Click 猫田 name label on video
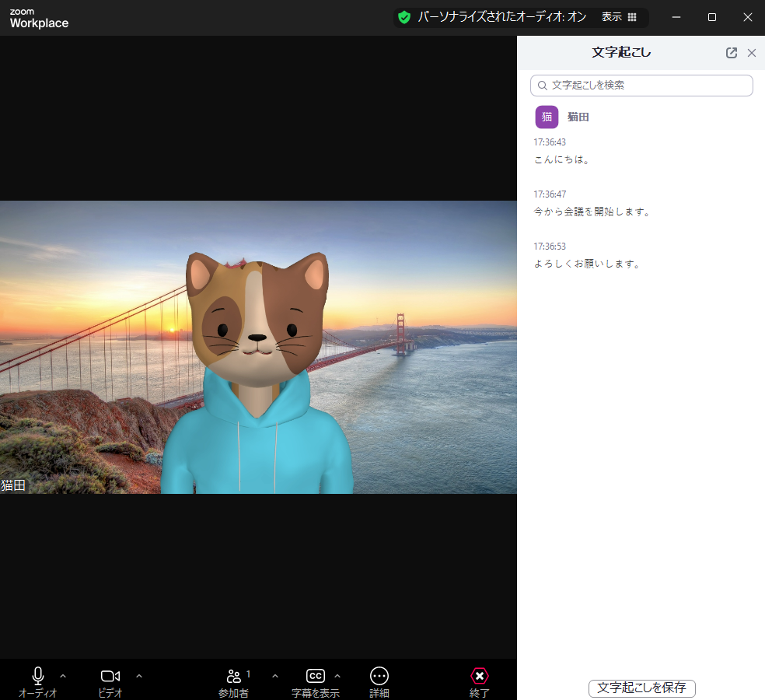 coord(13,485)
